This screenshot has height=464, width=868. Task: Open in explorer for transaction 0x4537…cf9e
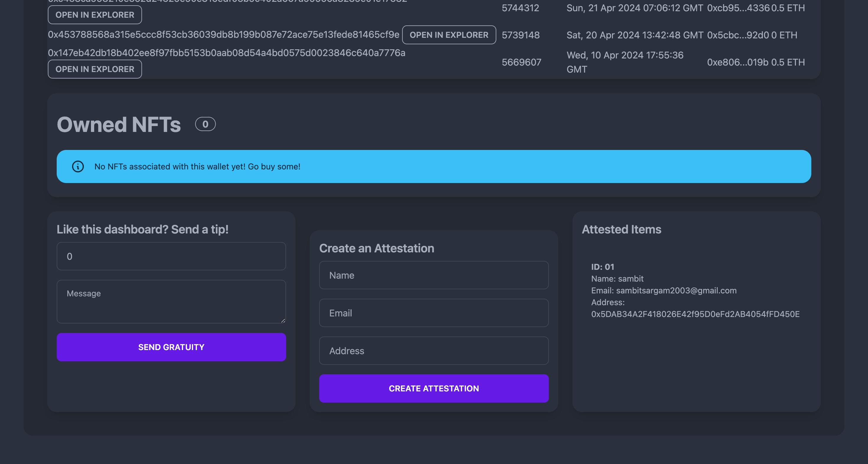tap(449, 35)
